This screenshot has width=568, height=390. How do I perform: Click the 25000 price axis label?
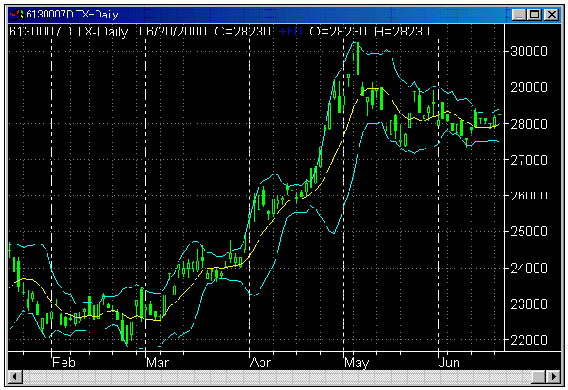(x=529, y=231)
